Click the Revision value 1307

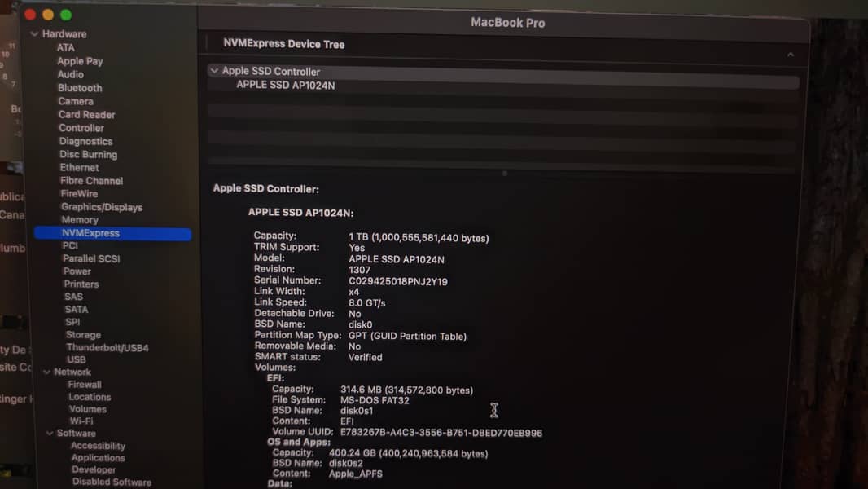click(x=359, y=271)
